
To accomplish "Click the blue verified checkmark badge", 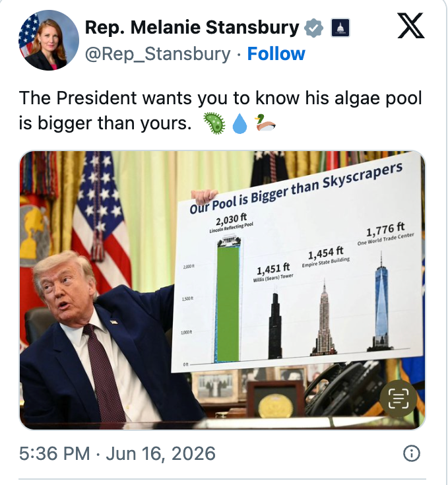I will pyautogui.click(x=313, y=28).
